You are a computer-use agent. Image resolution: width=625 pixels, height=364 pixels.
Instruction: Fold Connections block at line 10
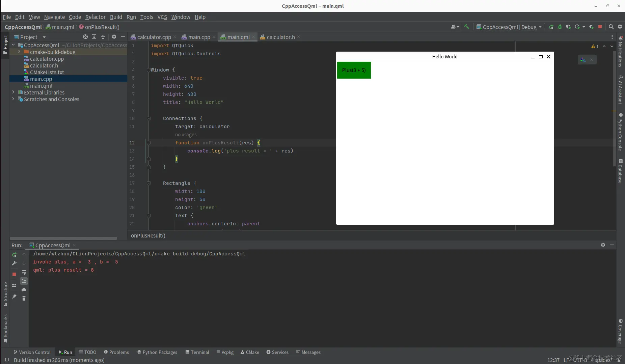click(148, 118)
